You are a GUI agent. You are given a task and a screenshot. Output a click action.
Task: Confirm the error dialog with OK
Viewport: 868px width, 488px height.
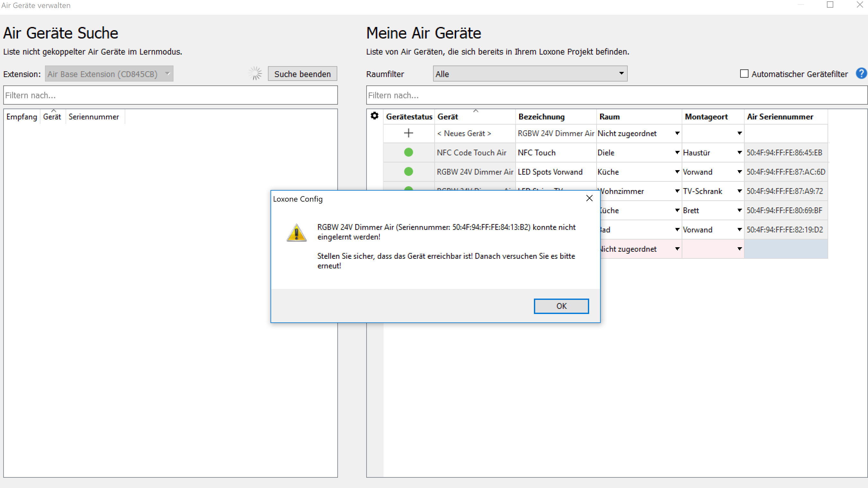561,306
